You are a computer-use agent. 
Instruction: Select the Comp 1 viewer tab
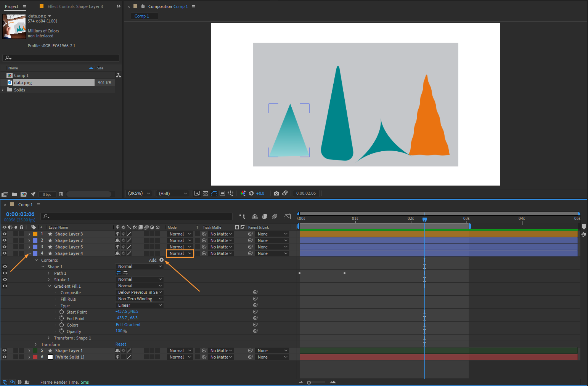[142, 16]
